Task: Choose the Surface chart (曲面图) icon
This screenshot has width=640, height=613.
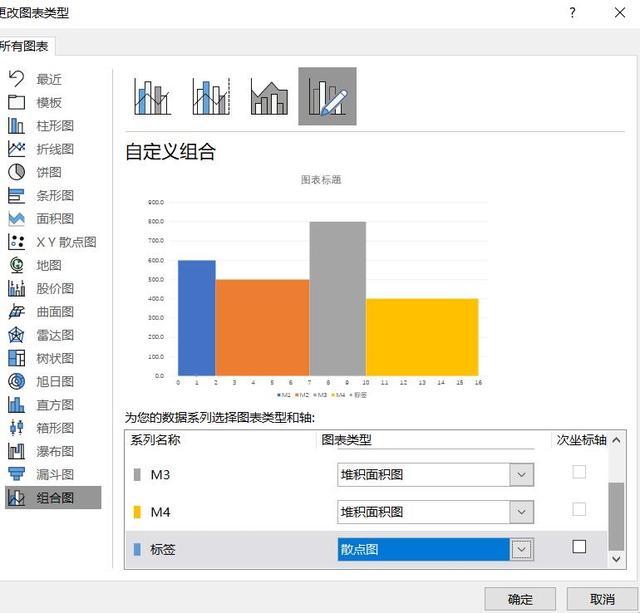Action: pos(16,312)
